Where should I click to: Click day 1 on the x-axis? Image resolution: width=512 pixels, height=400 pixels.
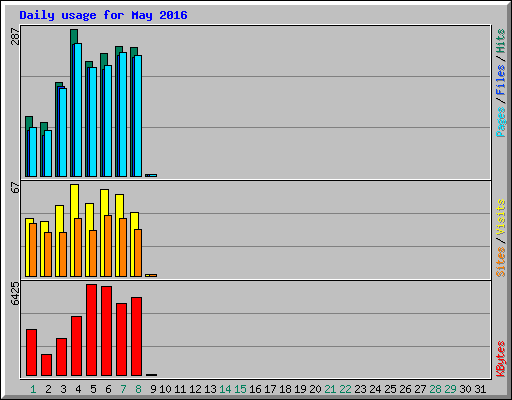pyautogui.click(x=33, y=389)
